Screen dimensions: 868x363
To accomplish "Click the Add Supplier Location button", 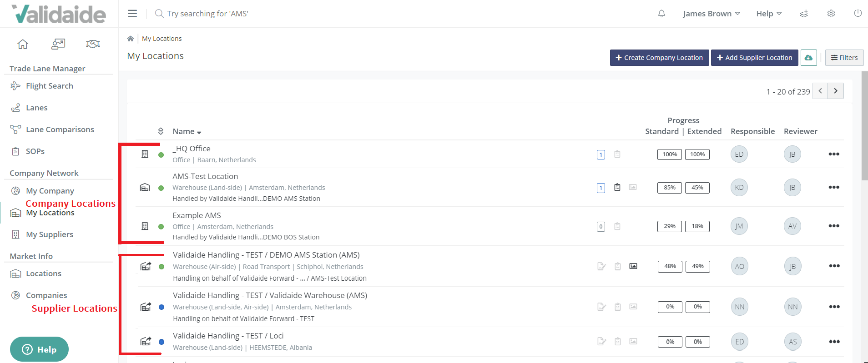I will click(x=754, y=58).
